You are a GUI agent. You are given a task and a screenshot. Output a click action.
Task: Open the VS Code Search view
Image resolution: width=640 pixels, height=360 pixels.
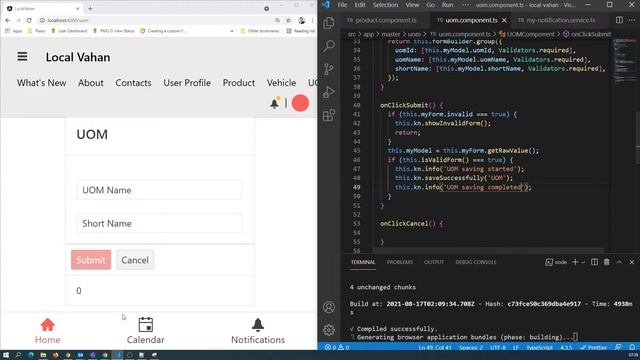click(x=329, y=46)
